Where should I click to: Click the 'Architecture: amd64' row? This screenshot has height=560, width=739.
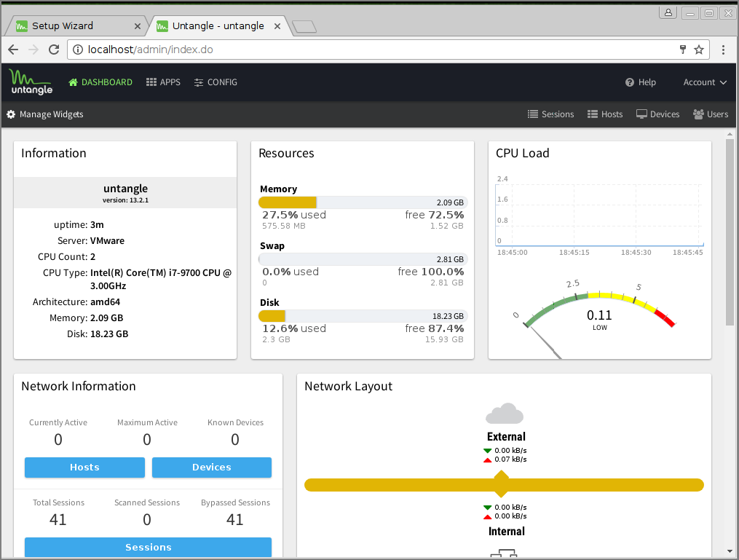pos(76,302)
